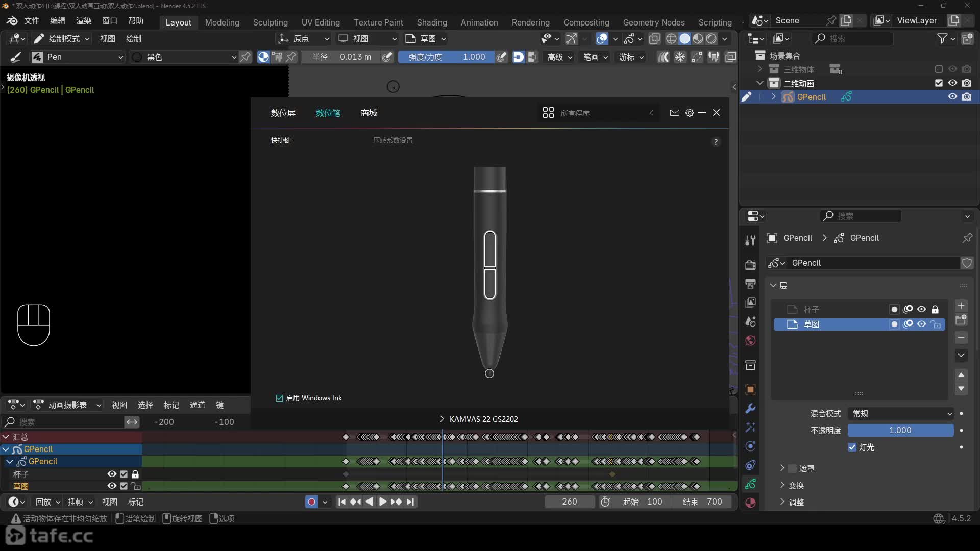The height and width of the screenshot is (551, 980).
Task: Jump to the end frame button
Action: click(410, 502)
